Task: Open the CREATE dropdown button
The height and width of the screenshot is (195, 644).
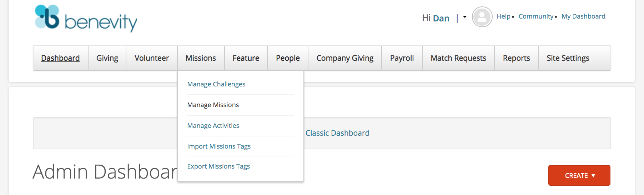Action: pos(579,175)
